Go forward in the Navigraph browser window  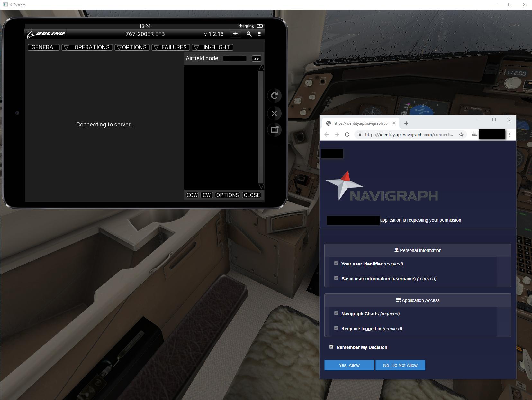337,135
